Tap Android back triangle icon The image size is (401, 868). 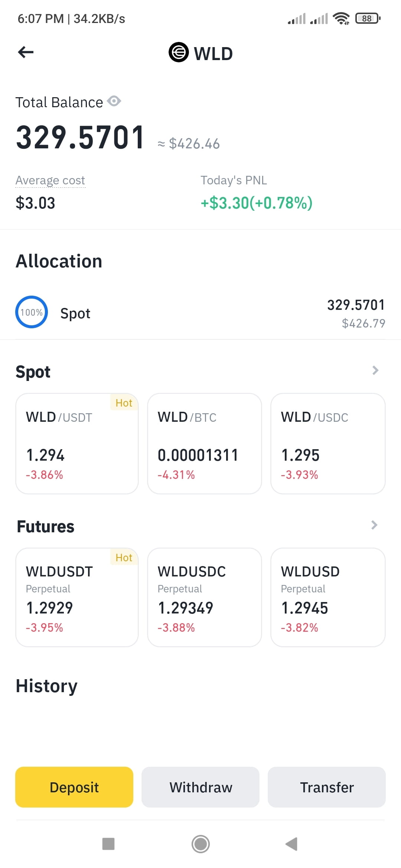click(292, 844)
